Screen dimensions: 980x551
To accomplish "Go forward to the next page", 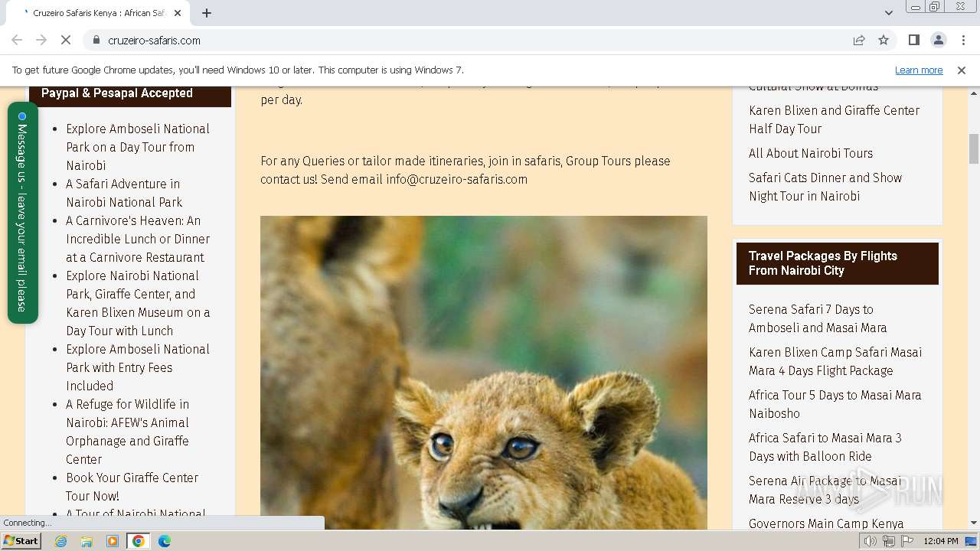I will (41, 40).
